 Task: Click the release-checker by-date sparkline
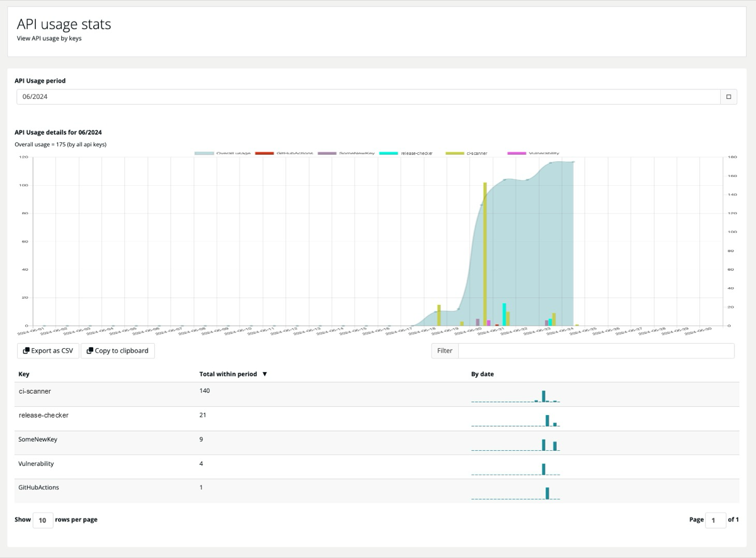pyautogui.click(x=515, y=421)
